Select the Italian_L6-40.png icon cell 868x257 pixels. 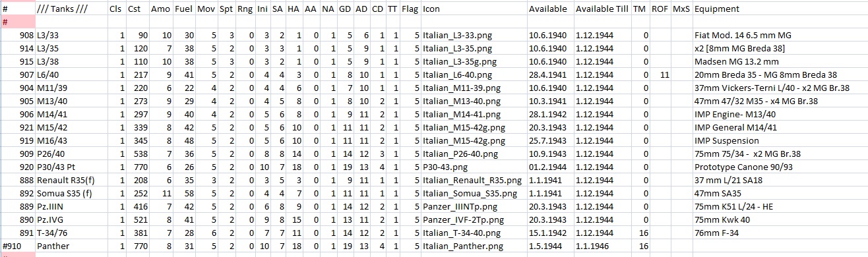(474, 75)
